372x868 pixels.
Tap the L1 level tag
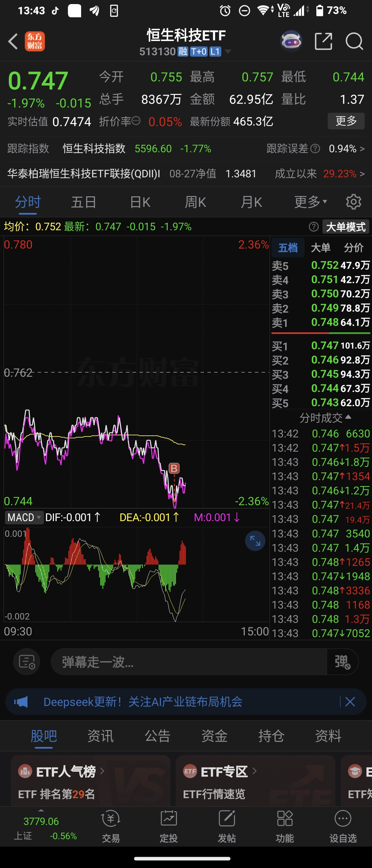(x=215, y=52)
